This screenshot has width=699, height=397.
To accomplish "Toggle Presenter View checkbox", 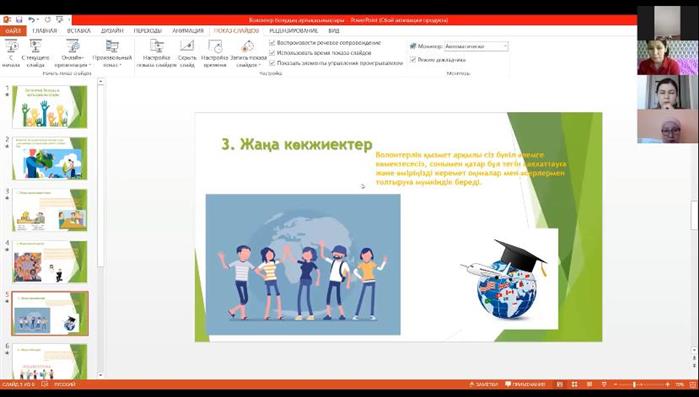I will [x=413, y=59].
